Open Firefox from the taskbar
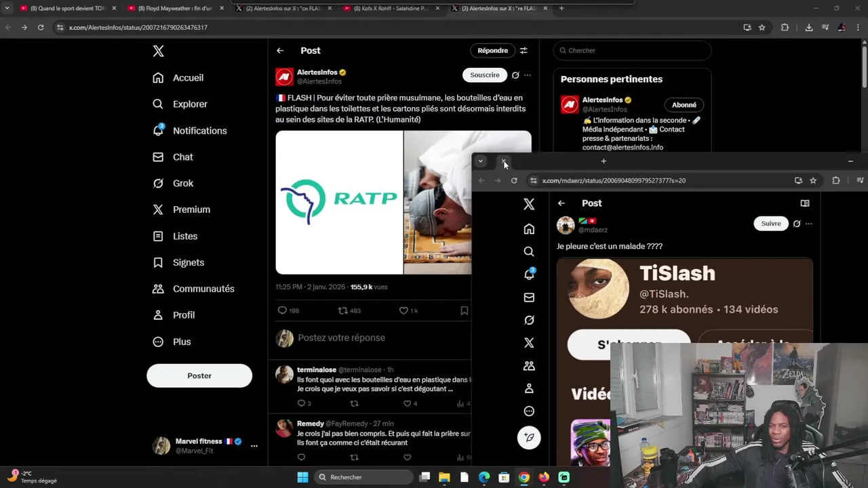Viewport: 868px width, 488px height. coord(544,477)
